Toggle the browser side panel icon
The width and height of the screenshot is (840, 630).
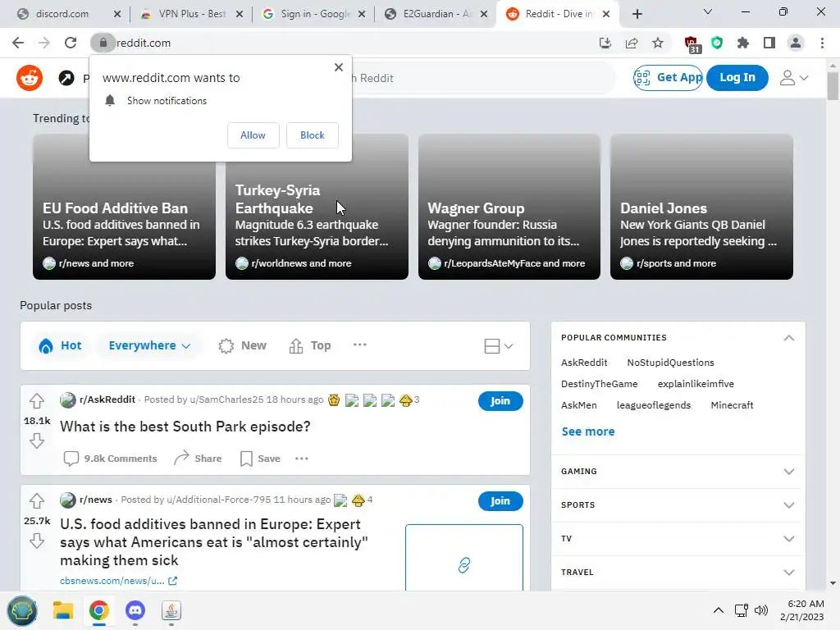(x=769, y=43)
